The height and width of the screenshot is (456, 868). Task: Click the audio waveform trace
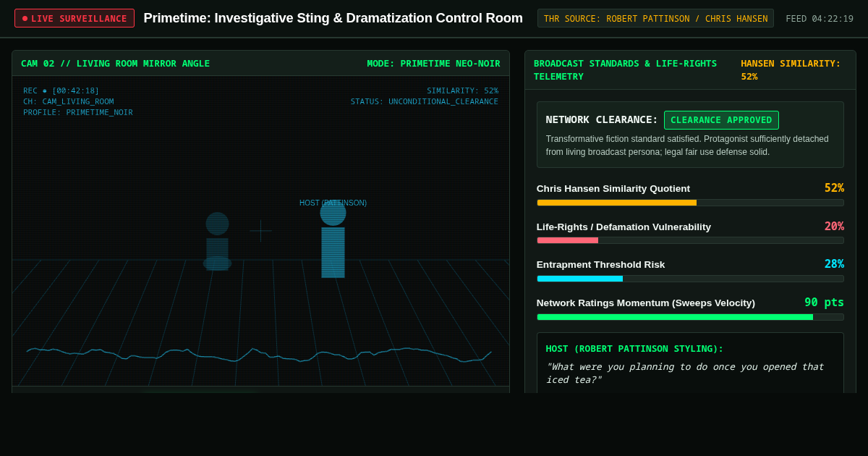tap(259, 355)
